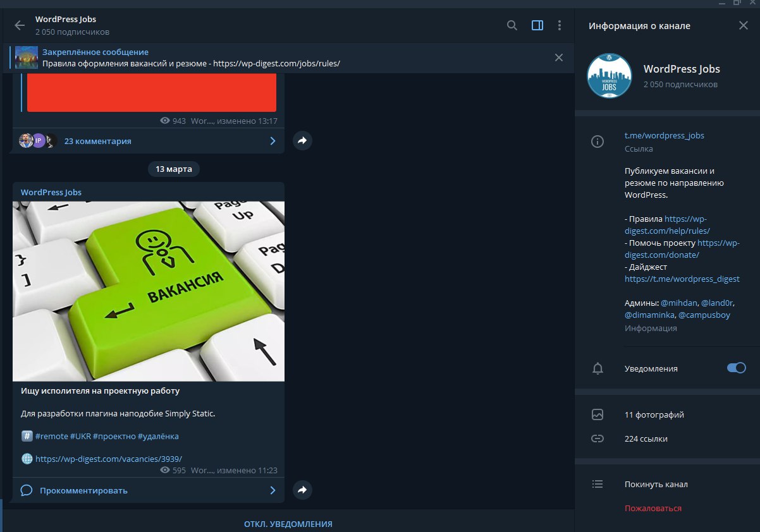The height and width of the screenshot is (532, 760).
Task: Go back using the arrow icon
Action: [x=20, y=25]
